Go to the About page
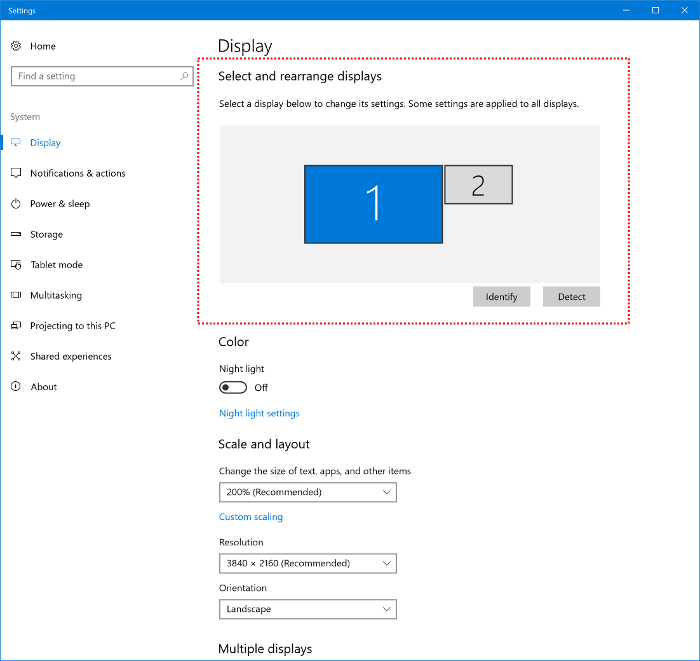The height and width of the screenshot is (661, 700). click(x=43, y=387)
